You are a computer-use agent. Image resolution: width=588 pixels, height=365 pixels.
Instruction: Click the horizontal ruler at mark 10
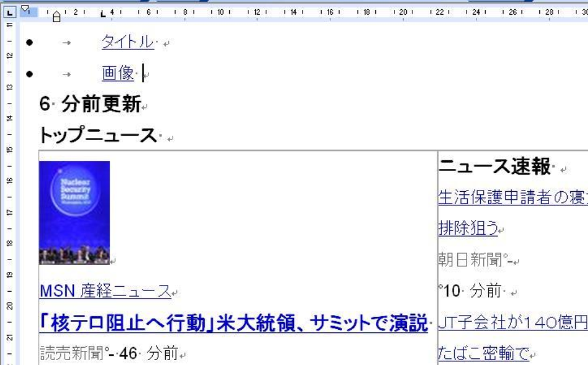tap(220, 12)
